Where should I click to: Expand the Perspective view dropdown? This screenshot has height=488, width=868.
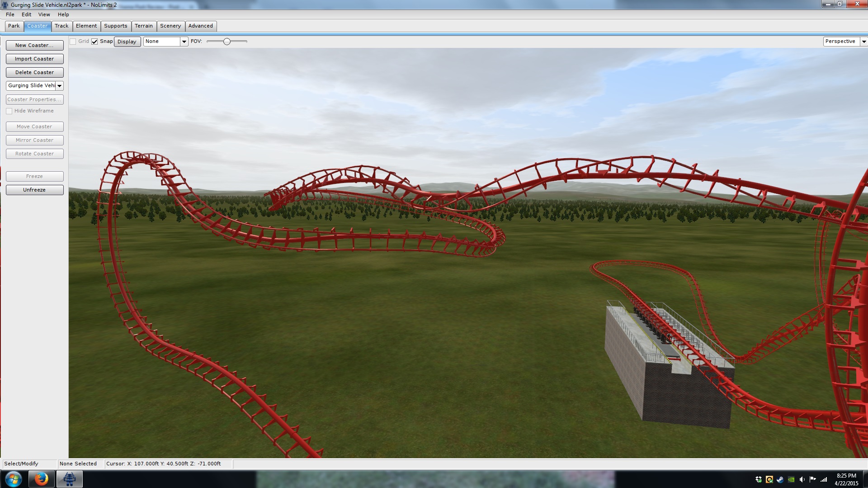[863, 42]
